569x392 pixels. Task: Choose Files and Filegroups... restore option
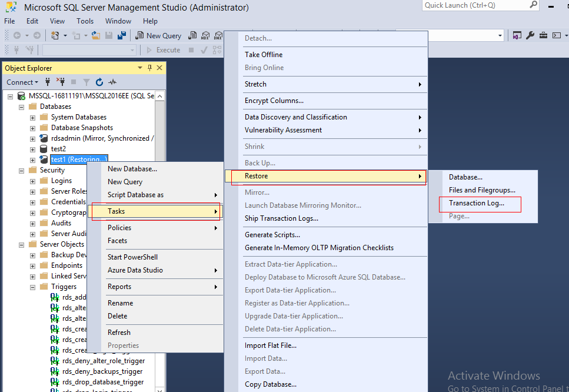[483, 190]
